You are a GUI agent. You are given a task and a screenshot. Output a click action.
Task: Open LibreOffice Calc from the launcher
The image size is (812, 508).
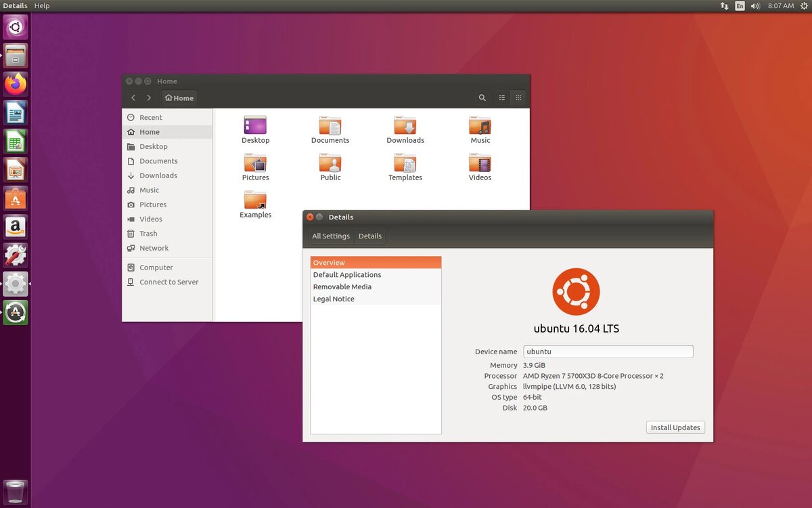15,141
